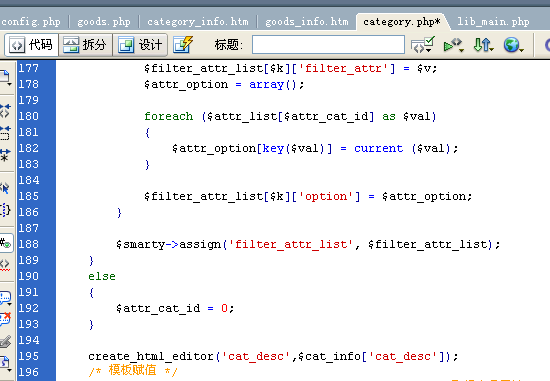550x381 pixels.
Task: Click line number 180 in gutter
Action: tap(28, 116)
